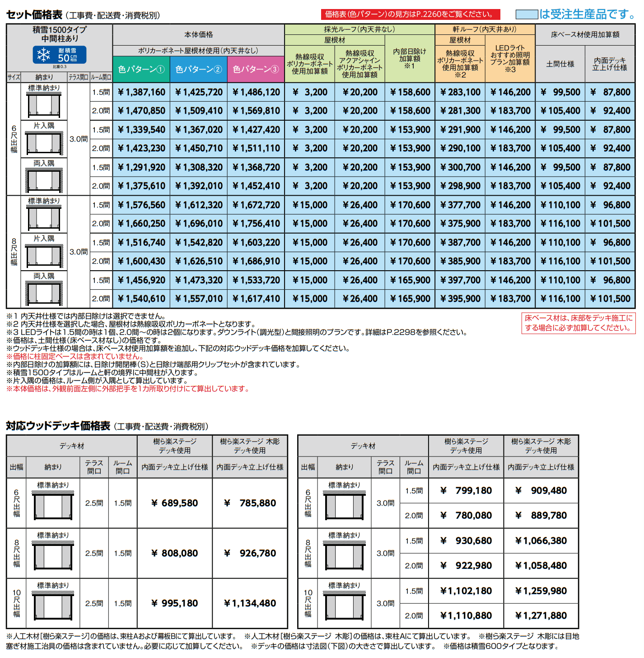Click the アクアシャイン polycarbonate surcharge header
Image resolution: width=644 pixels, height=658 pixels.
pos(360,64)
